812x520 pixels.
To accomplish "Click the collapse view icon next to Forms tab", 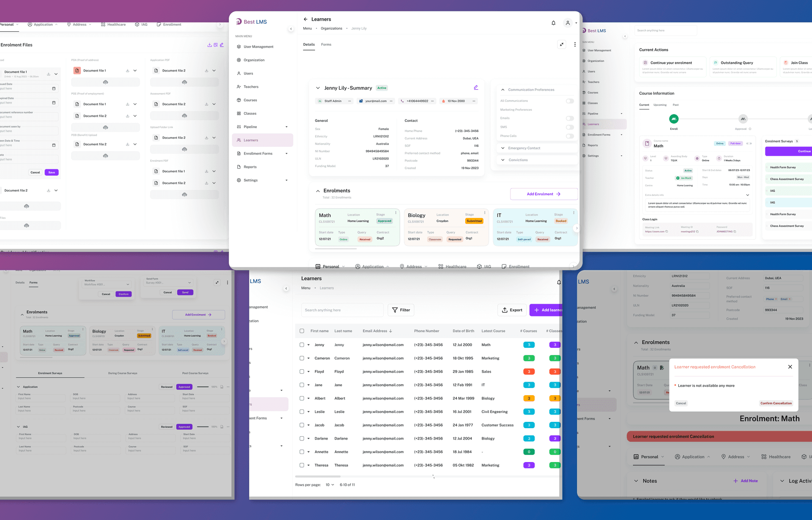I will (562, 44).
